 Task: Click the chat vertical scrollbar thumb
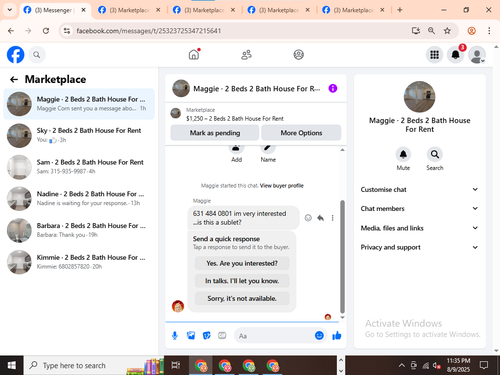(342, 257)
